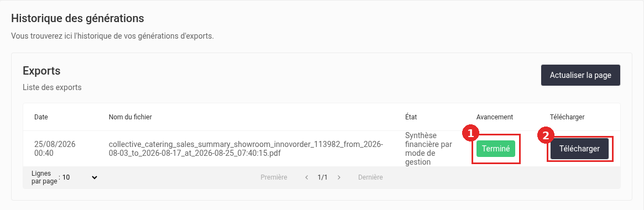Select the État column header
The image size is (644, 210).
(411, 117)
